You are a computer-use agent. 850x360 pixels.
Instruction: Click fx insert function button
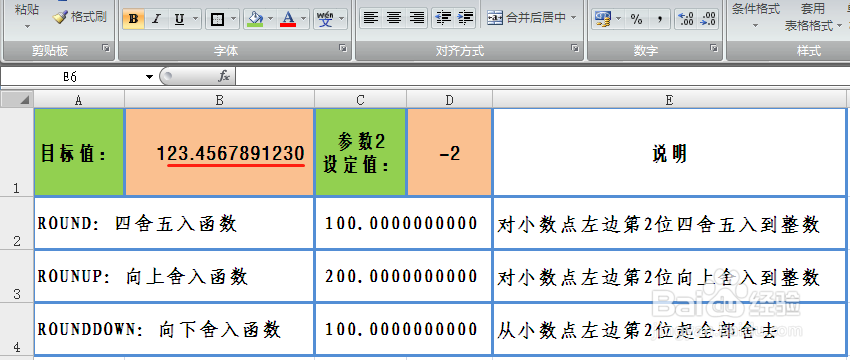pos(224,77)
